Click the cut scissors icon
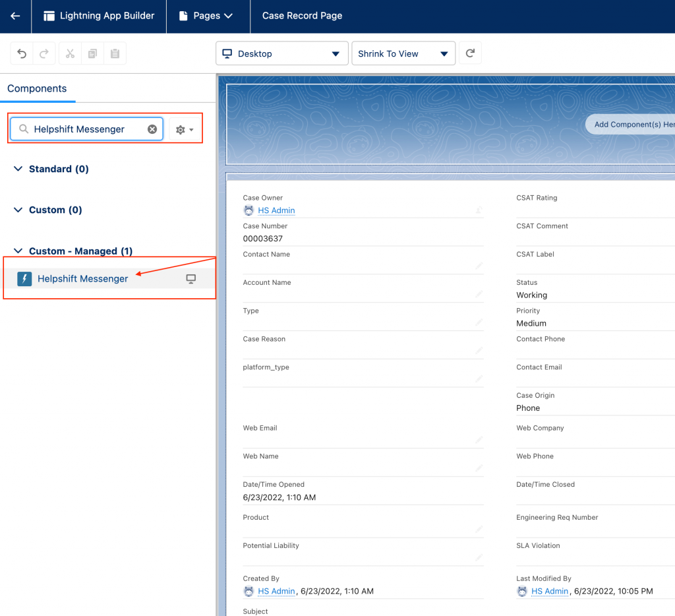Screen dimensions: 675x616 point(71,53)
